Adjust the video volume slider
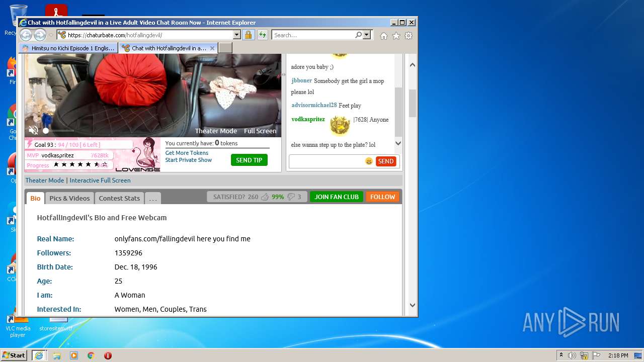 [x=59, y=131]
